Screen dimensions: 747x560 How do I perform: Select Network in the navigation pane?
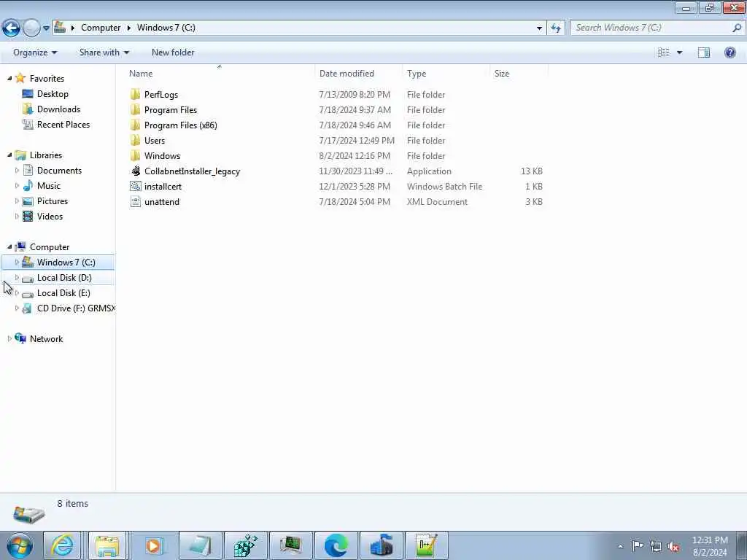coord(46,338)
